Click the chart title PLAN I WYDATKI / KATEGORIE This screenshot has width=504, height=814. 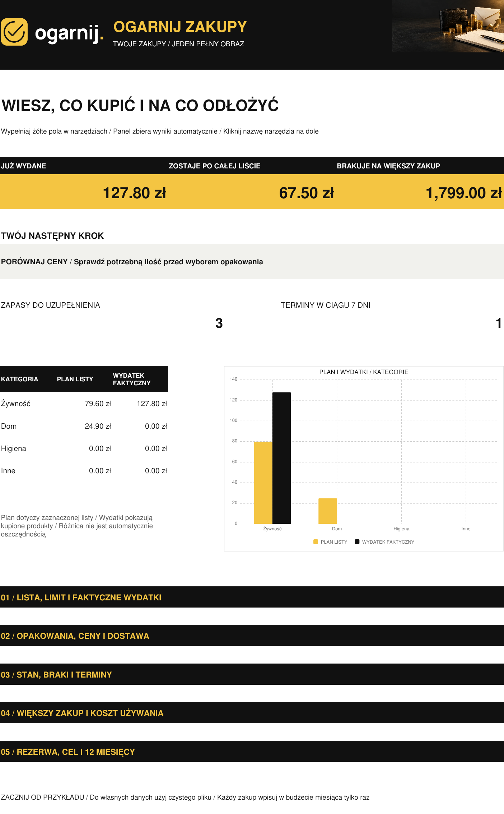click(364, 372)
